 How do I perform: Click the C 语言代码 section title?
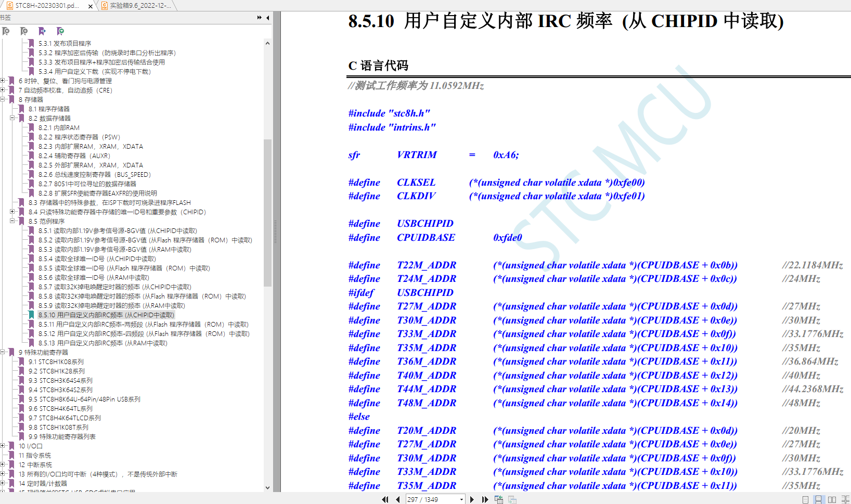tap(378, 66)
